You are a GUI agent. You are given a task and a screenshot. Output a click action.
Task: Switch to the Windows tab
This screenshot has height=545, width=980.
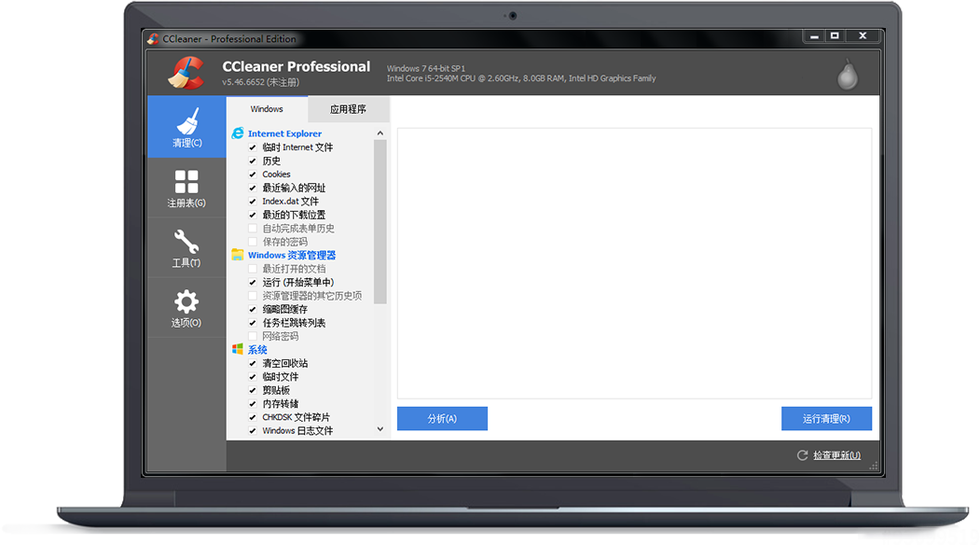click(x=267, y=109)
